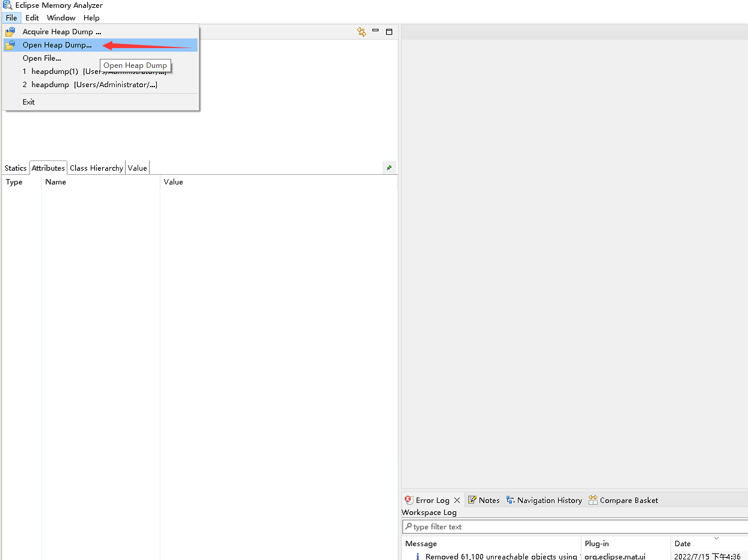748x560 pixels.
Task: Reopen recent file 1 heapdump(1)
Action: tap(100, 72)
